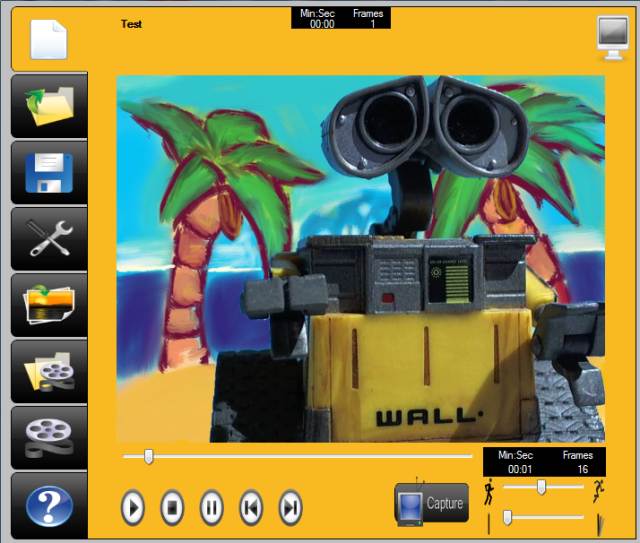
Task: Click the top Frames 1 counter
Action: click(x=368, y=18)
